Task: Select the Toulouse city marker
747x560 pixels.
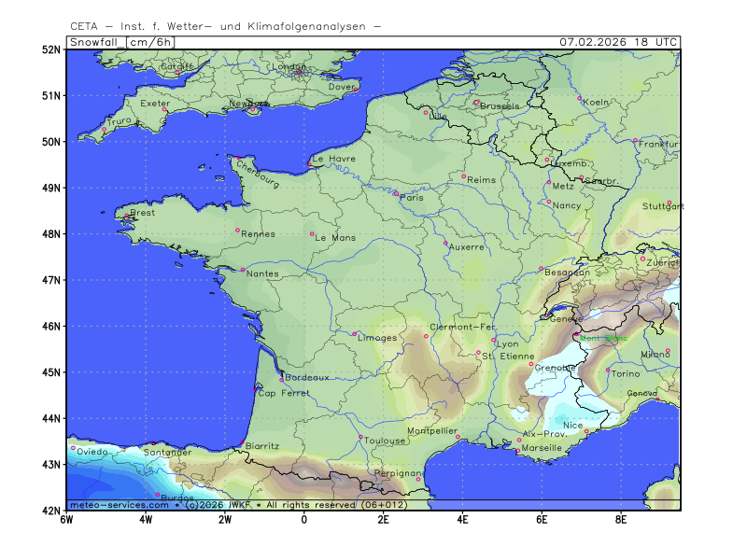Action: pyautogui.click(x=361, y=437)
